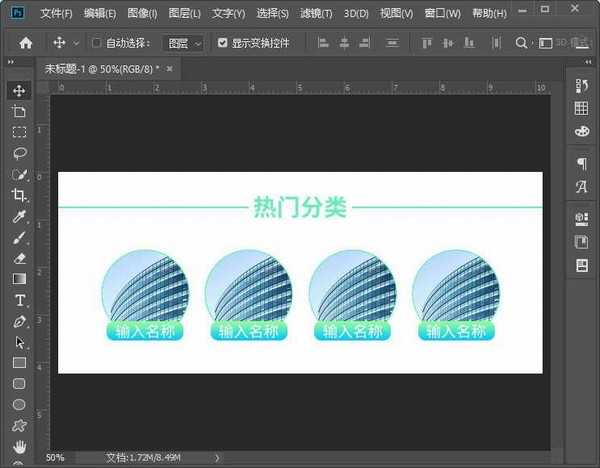Uncheck the 显示变换控件 checkbox

(x=222, y=44)
